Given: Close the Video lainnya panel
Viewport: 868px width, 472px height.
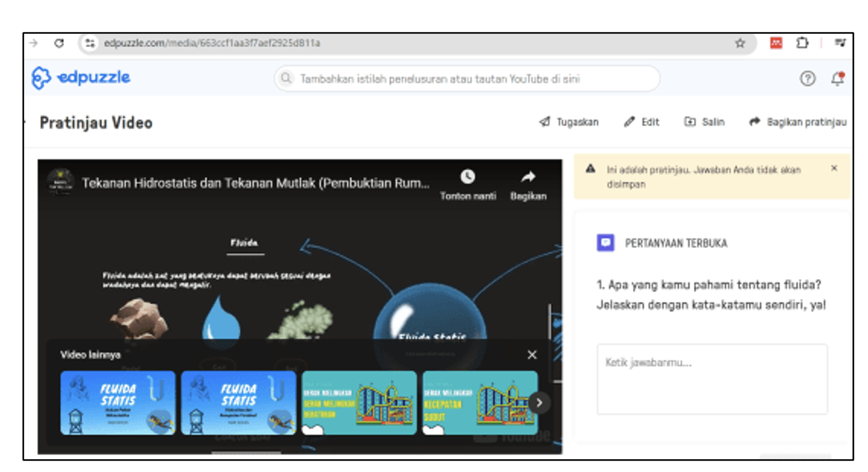Looking at the screenshot, I should point(532,355).
